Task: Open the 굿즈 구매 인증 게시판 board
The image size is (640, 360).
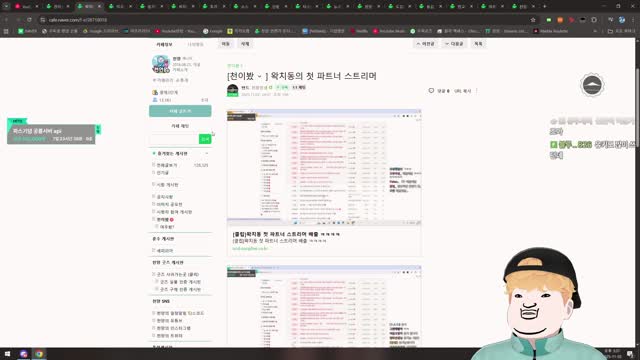Action: click(x=180, y=289)
